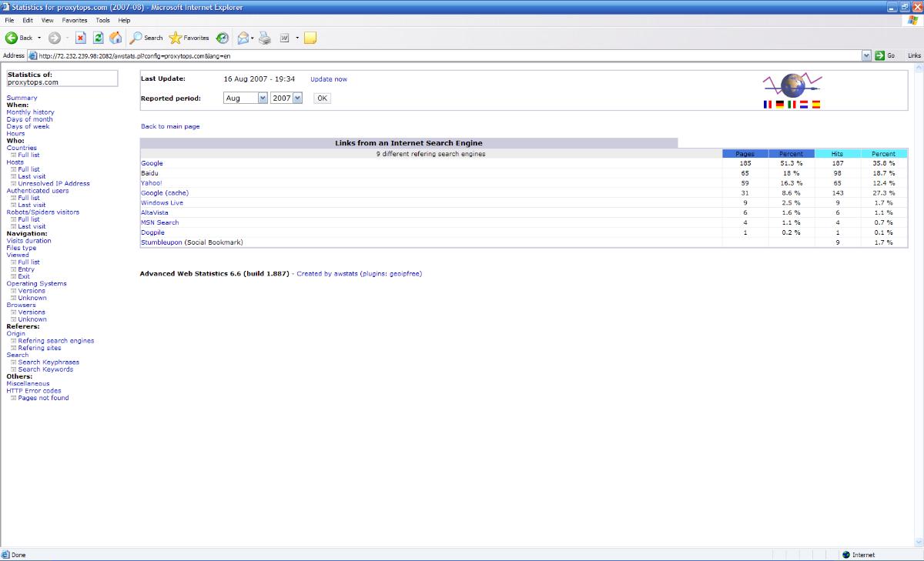Expand the address bar URL dropdown
This screenshot has width=924, height=561.
coord(867,55)
